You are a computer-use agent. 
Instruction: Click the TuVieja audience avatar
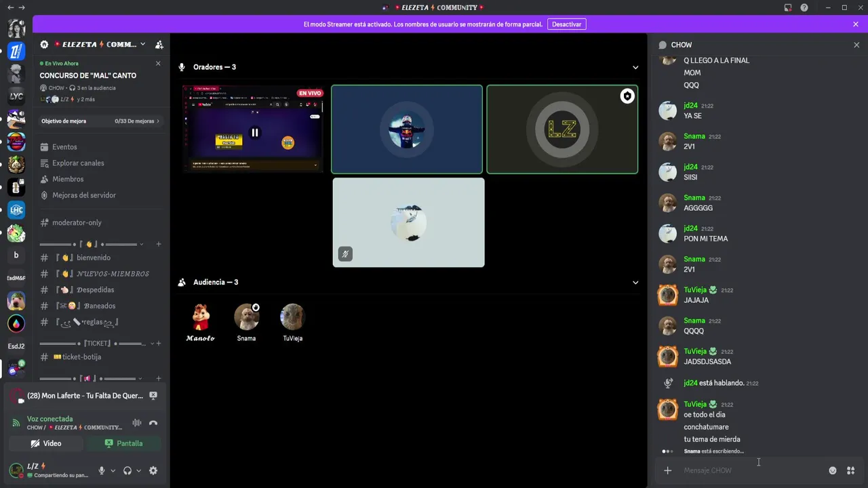pyautogui.click(x=292, y=317)
